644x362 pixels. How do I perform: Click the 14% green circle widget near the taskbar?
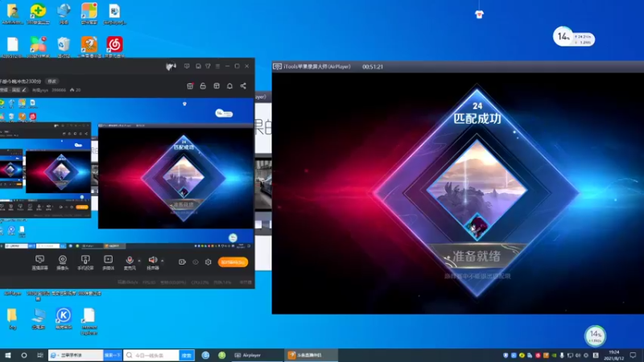pos(595,335)
